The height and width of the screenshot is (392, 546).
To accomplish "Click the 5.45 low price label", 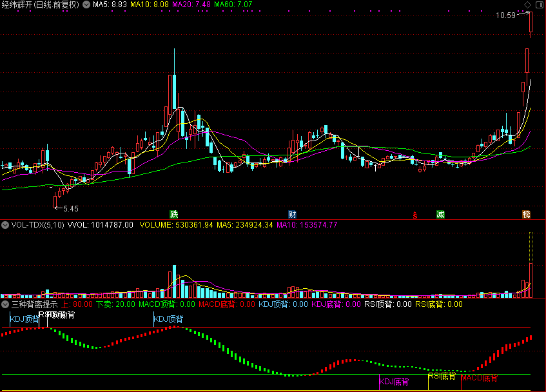I will (x=71, y=208).
